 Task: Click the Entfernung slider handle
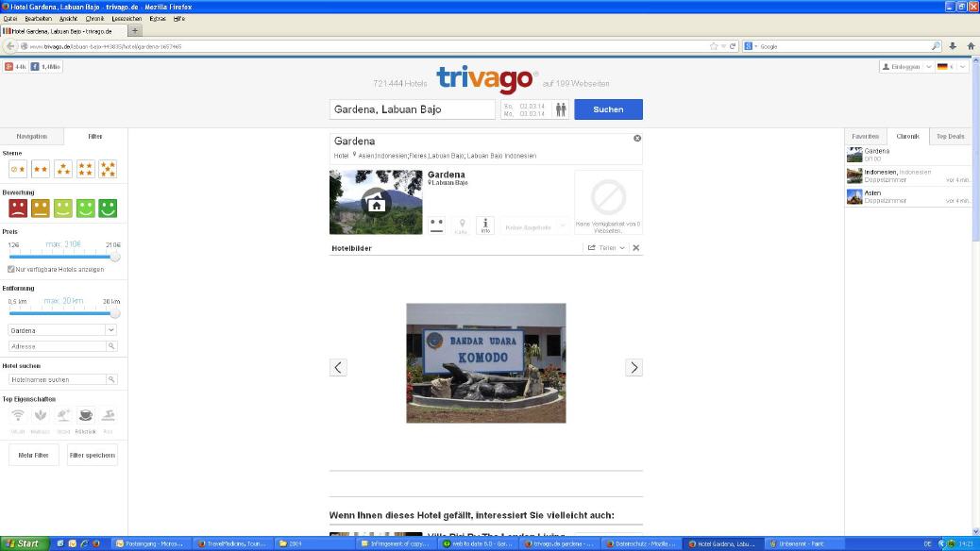[115, 313]
